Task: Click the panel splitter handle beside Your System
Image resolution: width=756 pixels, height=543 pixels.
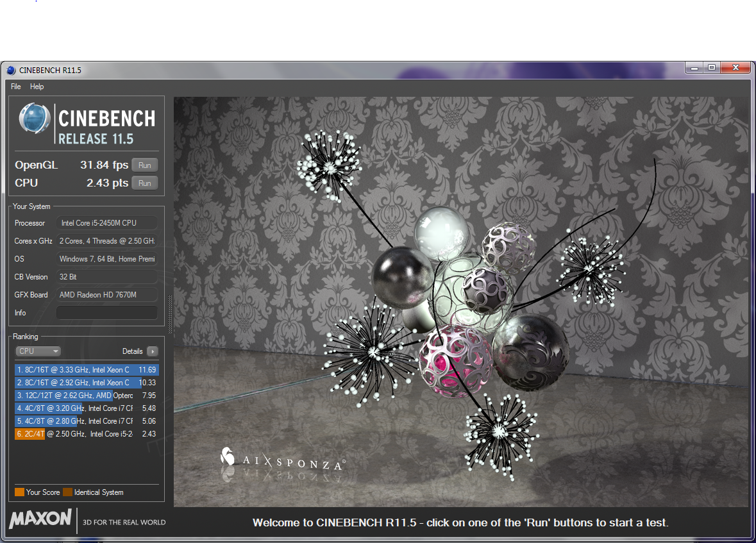Action: pyautogui.click(x=170, y=314)
